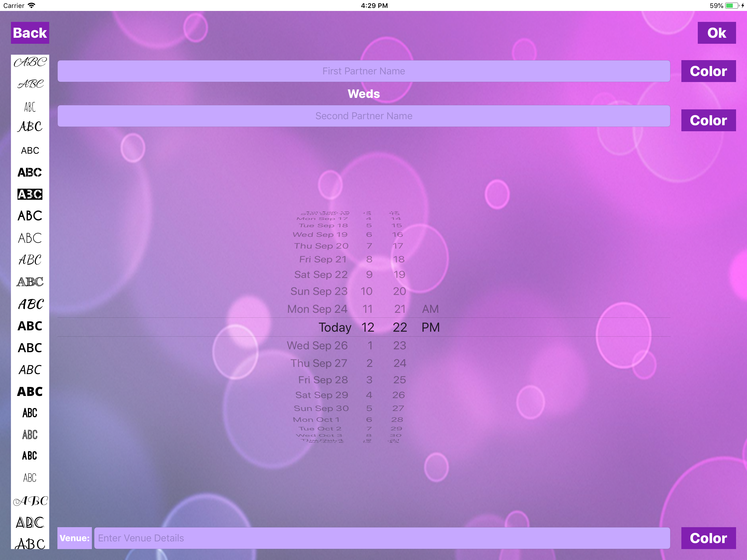
Task: Select the art-deco multi-line ABC font sample
Action: click(30, 523)
